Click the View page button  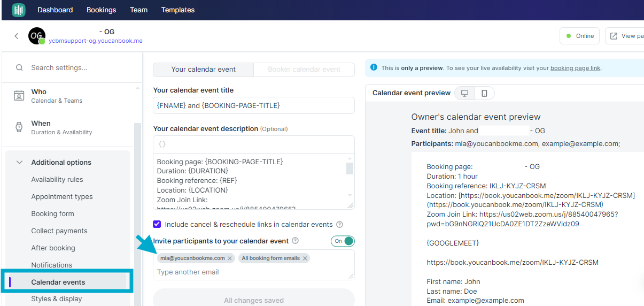pos(625,36)
